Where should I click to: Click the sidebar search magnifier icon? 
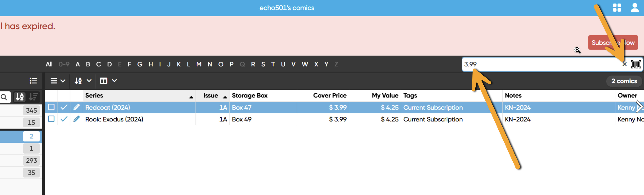[x=4, y=97]
